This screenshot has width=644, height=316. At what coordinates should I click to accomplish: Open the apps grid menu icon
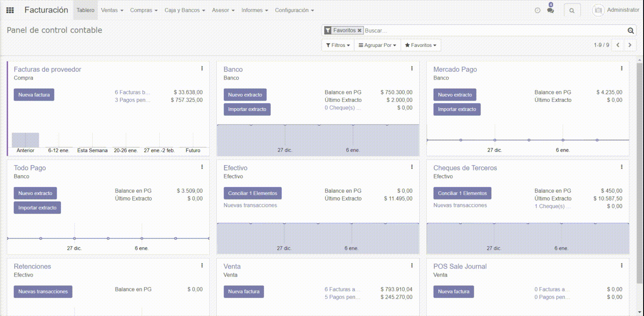pyautogui.click(x=10, y=10)
